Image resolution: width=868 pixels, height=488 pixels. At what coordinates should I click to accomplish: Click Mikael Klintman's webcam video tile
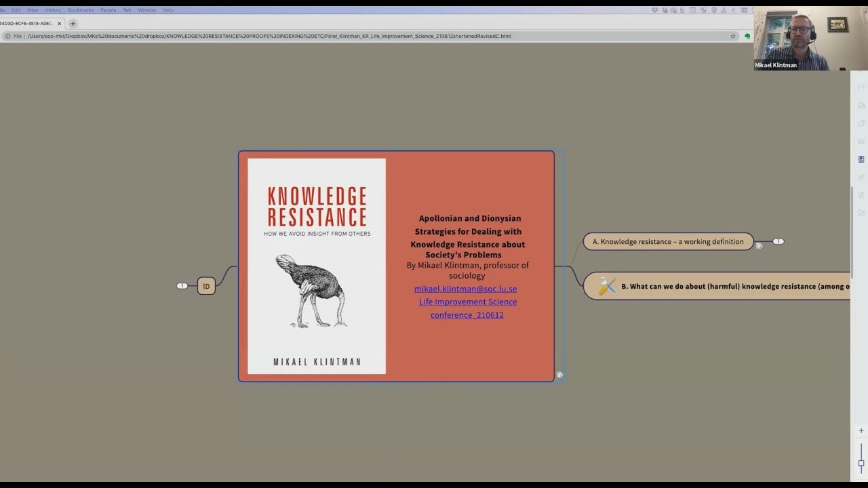[810, 38]
